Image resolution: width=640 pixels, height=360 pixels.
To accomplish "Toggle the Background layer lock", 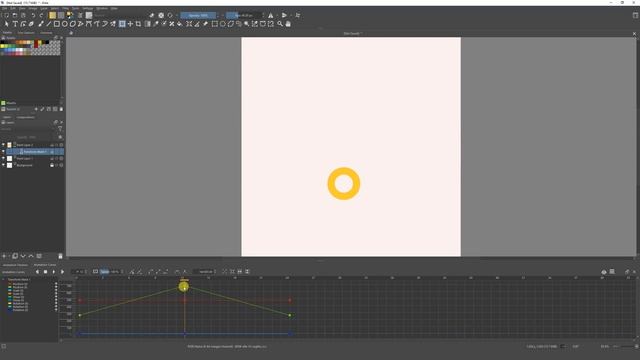I will (52, 165).
